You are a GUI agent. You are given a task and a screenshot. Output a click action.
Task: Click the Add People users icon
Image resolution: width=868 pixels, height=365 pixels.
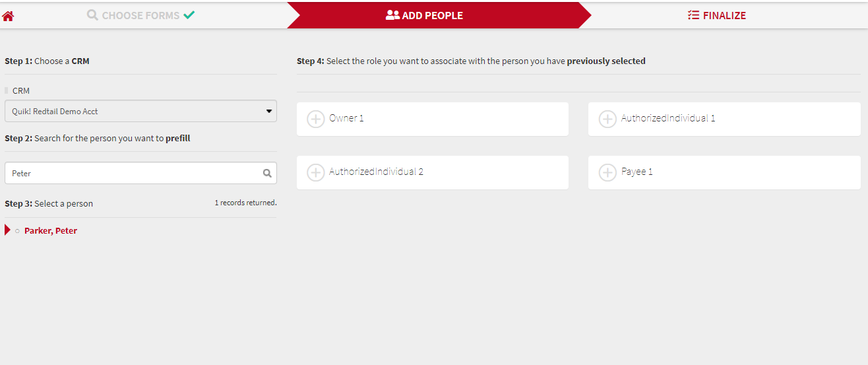click(392, 15)
